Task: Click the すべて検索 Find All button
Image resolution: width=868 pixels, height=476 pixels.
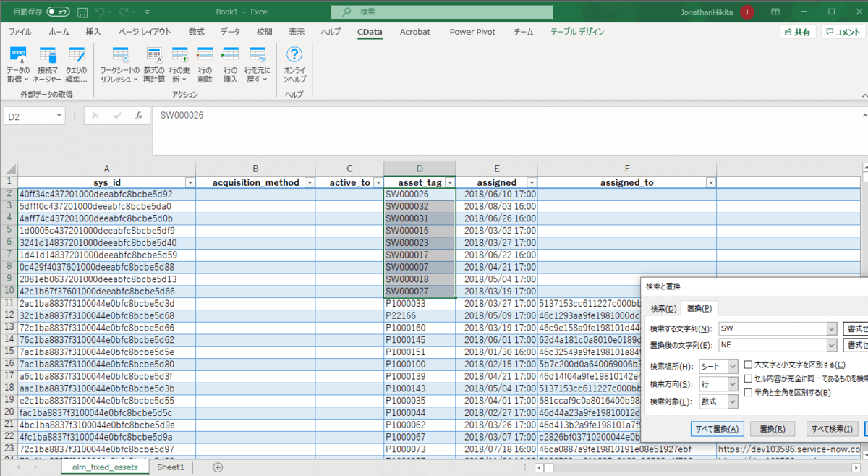Action: point(833,429)
